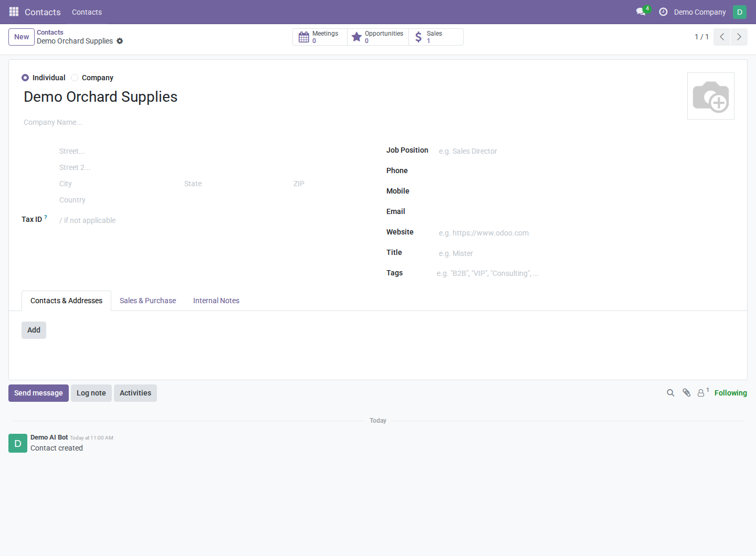The width and height of the screenshot is (756, 556).
Task: Search messages with magnifier icon in chatter
Action: pyautogui.click(x=670, y=393)
